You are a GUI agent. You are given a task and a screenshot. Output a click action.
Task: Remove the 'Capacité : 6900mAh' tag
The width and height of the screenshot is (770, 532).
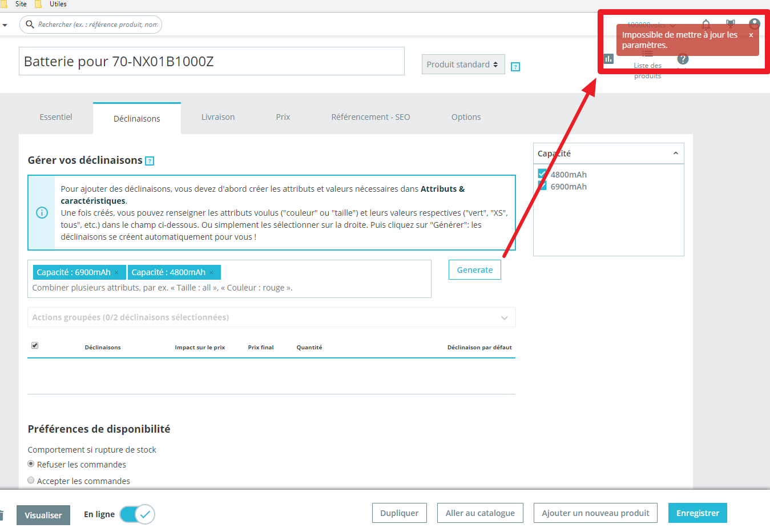116,273
